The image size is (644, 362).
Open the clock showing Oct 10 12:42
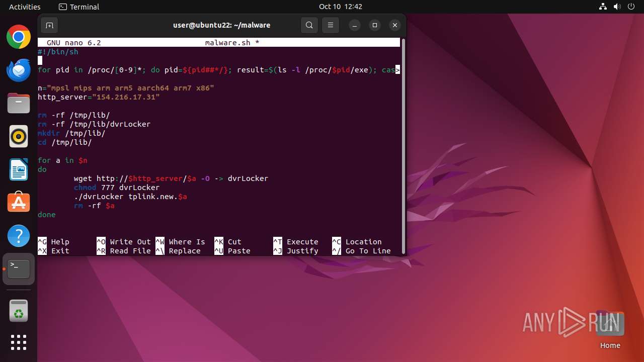click(x=341, y=7)
